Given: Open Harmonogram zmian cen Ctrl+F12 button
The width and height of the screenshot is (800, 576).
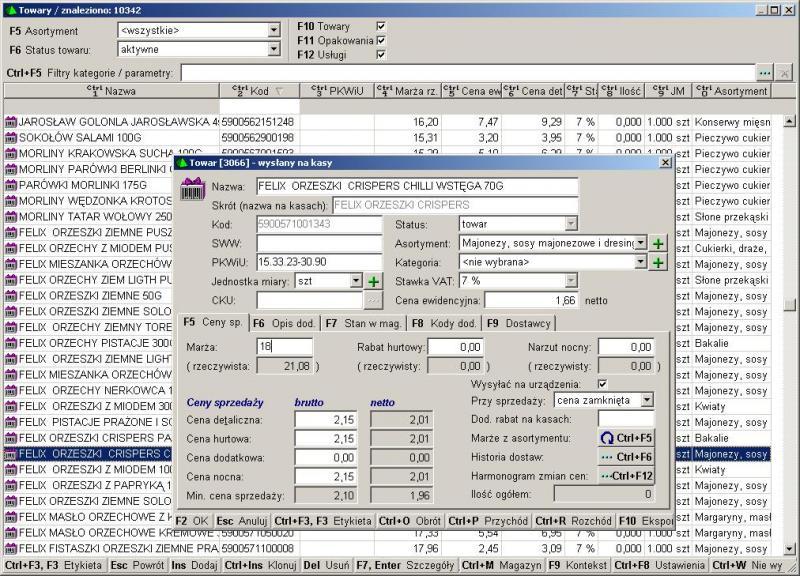Looking at the screenshot, I should [x=626, y=477].
